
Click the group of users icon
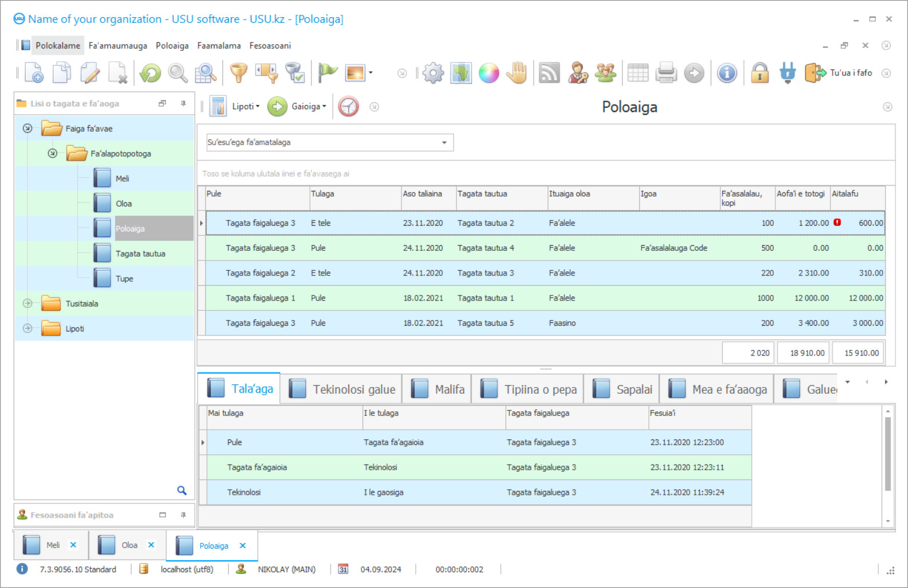click(x=606, y=73)
